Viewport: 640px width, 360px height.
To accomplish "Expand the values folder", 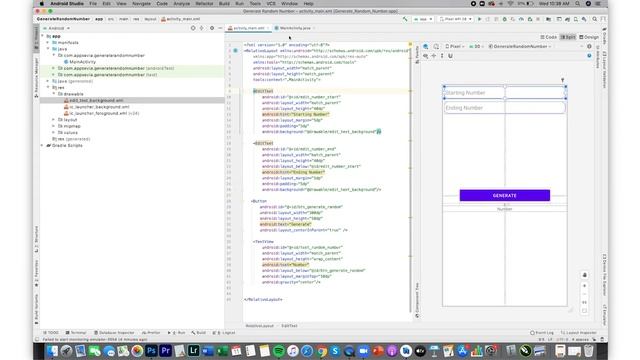I will pos(53,133).
